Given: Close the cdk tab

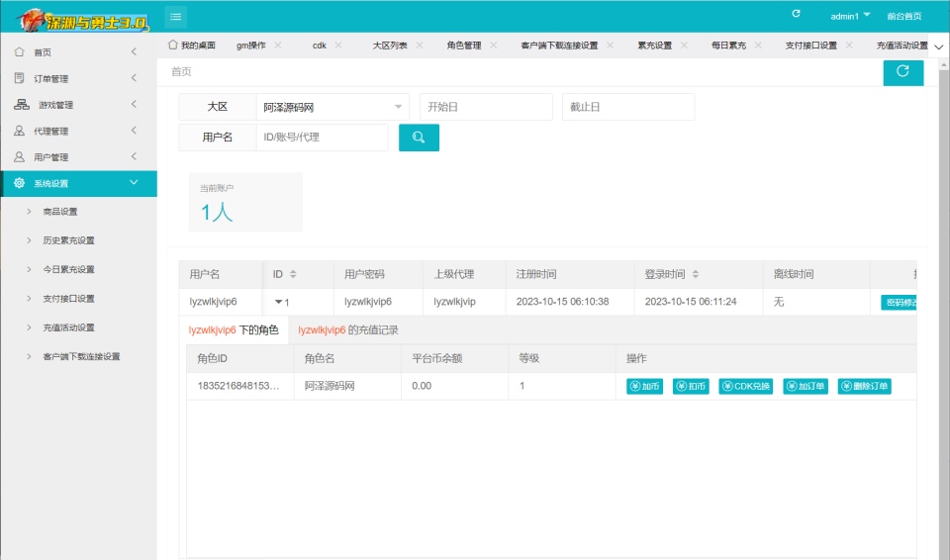Looking at the screenshot, I should 338,45.
